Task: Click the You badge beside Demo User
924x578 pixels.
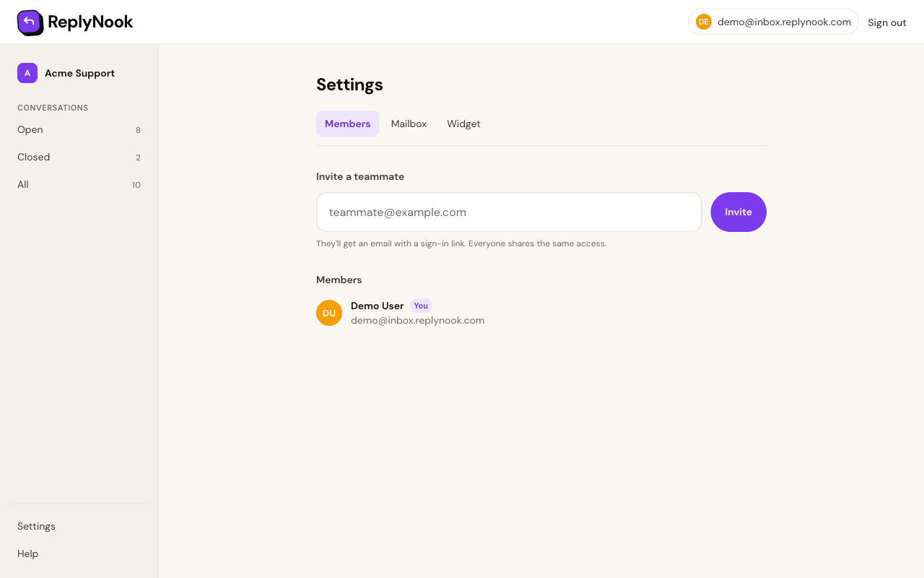Action: coord(421,306)
